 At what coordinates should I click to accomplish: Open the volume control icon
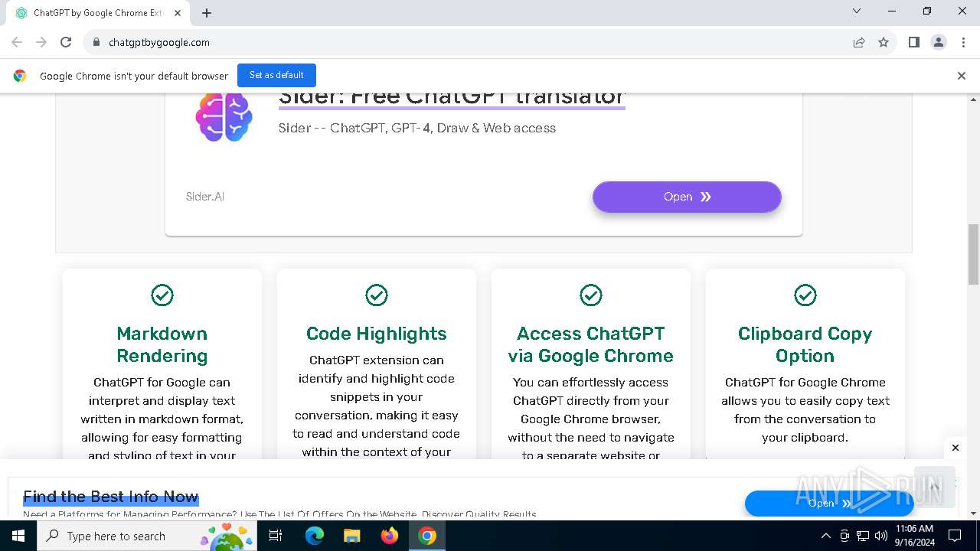[x=881, y=536]
